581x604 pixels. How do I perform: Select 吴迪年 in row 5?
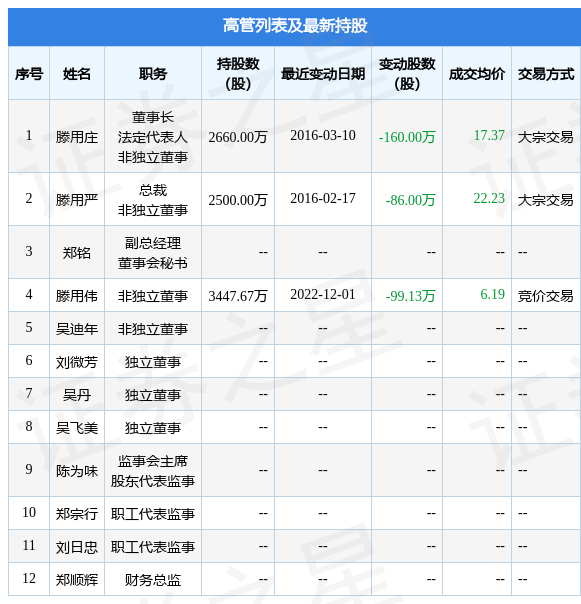(x=77, y=329)
